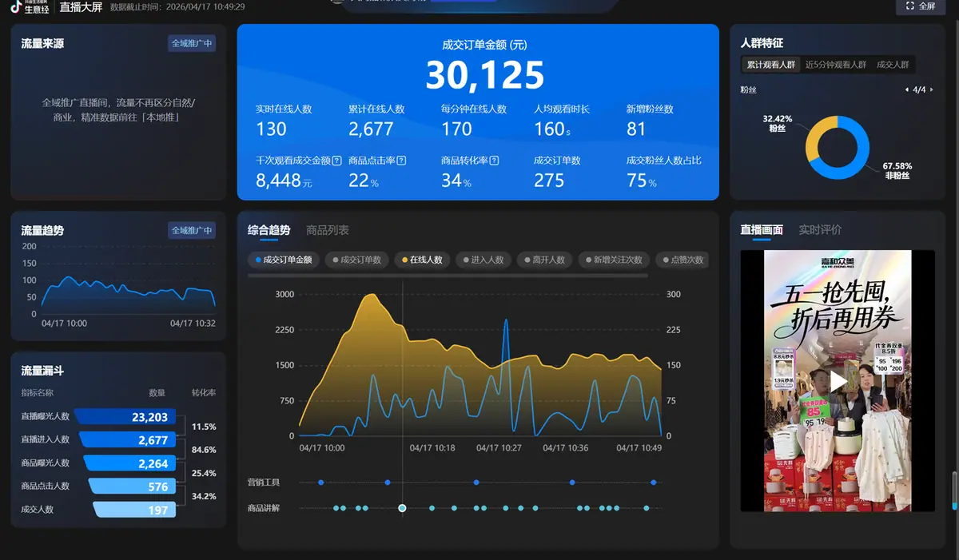Select the 累计观看人群 tab
Screen dimensions: 959x560
pos(770,65)
